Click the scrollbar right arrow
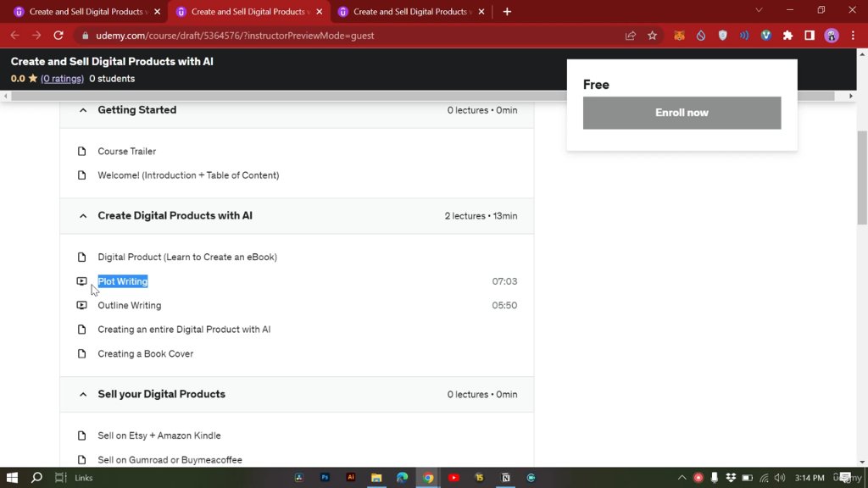The width and height of the screenshot is (868, 488). (851, 97)
